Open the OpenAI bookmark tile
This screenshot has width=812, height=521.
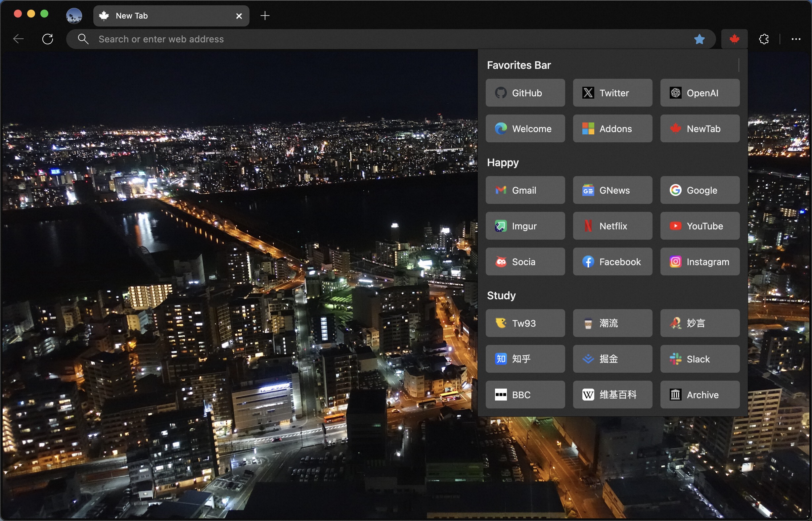point(699,93)
